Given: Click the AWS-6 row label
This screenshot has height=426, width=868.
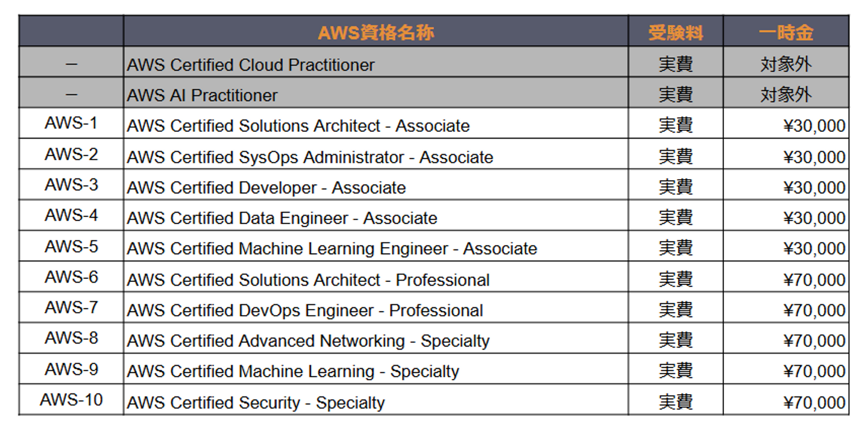Looking at the screenshot, I should [x=71, y=277].
